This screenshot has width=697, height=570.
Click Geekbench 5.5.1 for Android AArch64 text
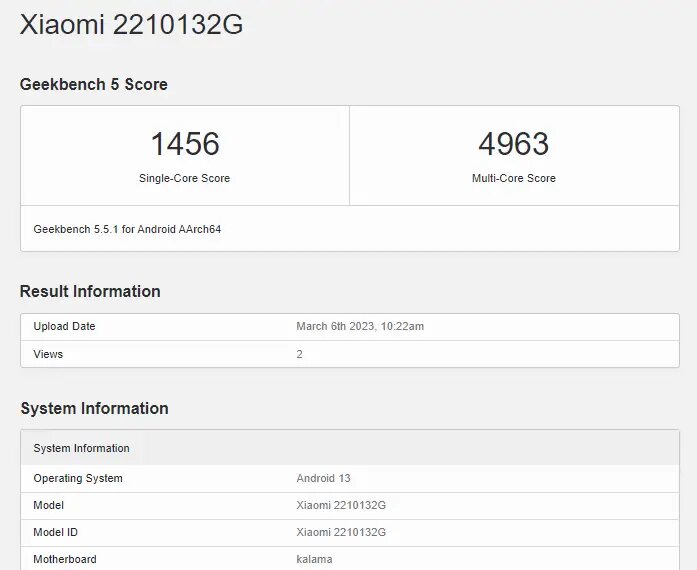click(127, 229)
